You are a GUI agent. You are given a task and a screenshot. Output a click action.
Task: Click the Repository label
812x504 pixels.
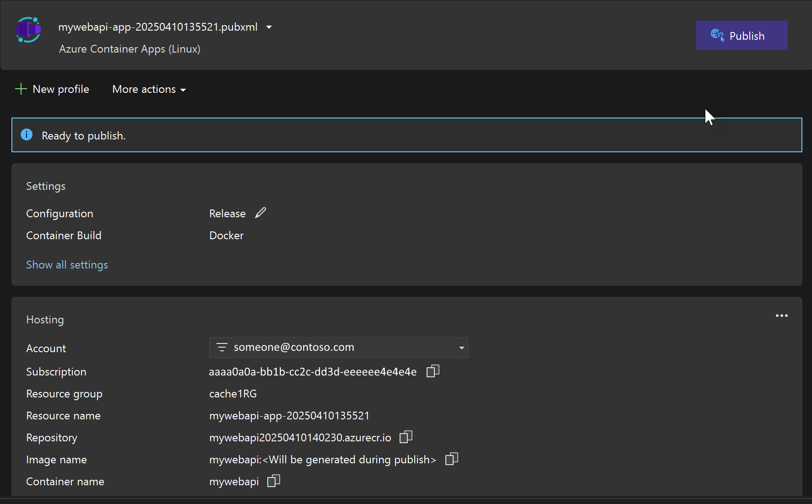click(52, 438)
